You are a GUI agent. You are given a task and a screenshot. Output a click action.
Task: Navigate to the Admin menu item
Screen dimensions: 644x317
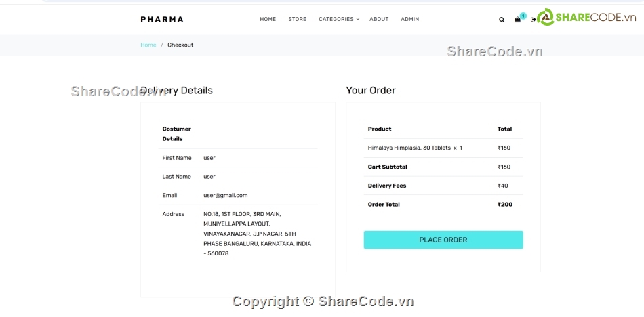409,19
